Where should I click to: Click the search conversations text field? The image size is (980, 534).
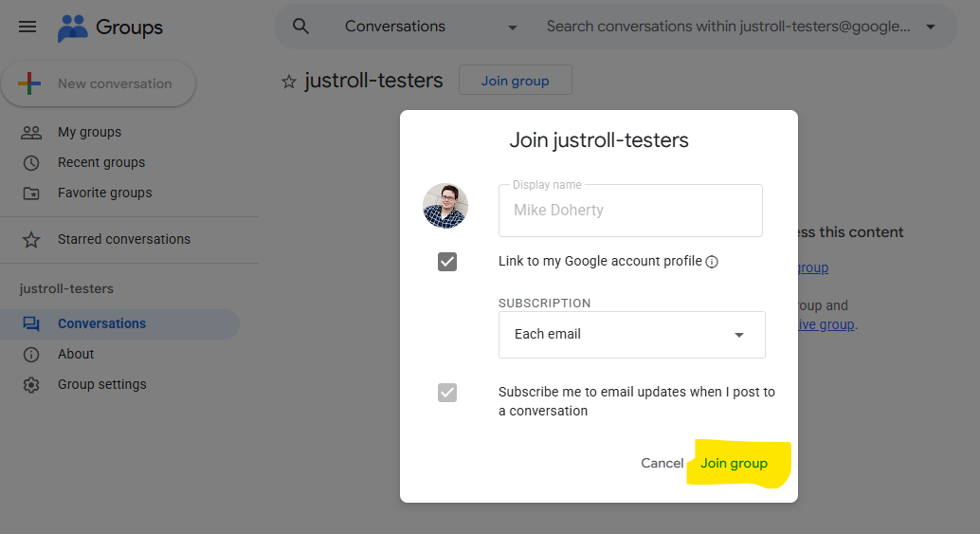[x=728, y=27]
